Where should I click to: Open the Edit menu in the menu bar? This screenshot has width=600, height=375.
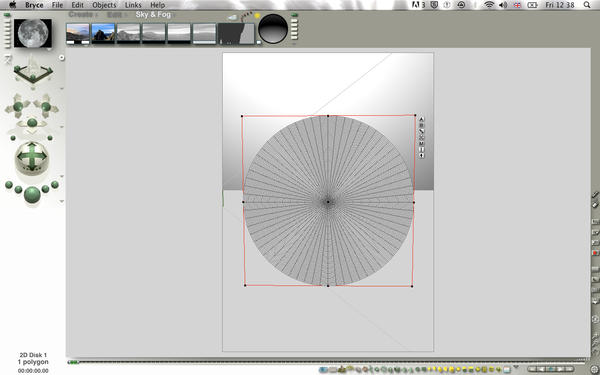77,5
